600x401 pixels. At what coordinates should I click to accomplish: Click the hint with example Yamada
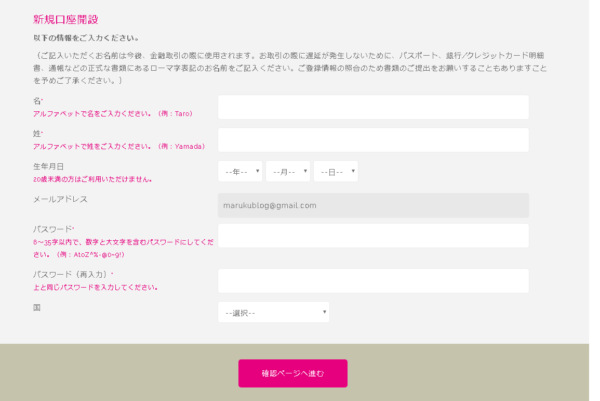click(x=119, y=146)
